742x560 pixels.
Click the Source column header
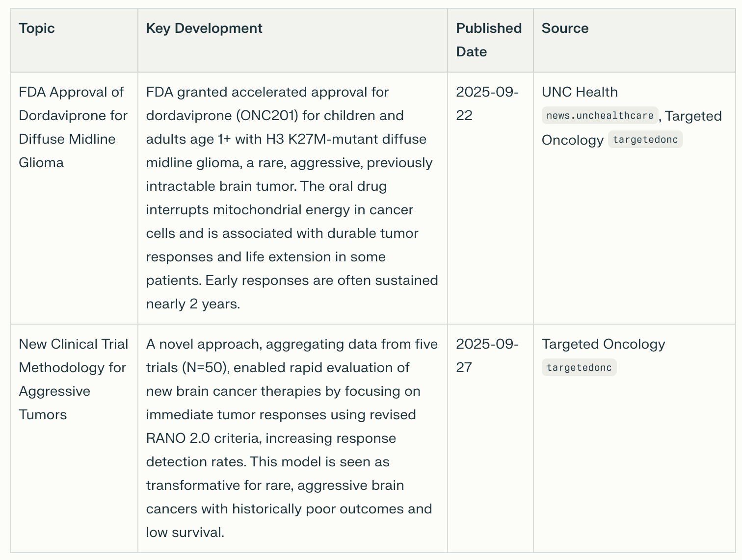[565, 28]
